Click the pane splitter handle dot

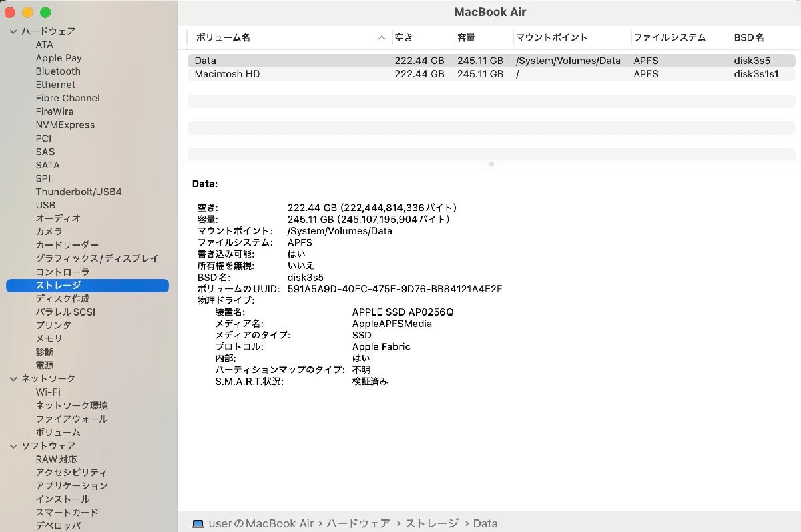(x=491, y=164)
